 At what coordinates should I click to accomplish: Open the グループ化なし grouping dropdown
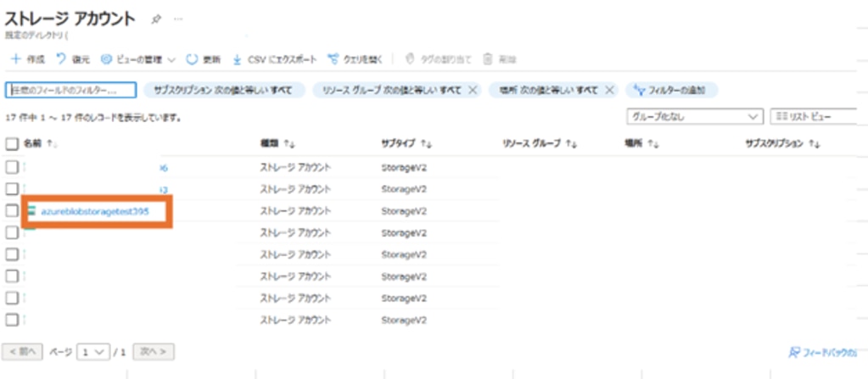pos(695,117)
